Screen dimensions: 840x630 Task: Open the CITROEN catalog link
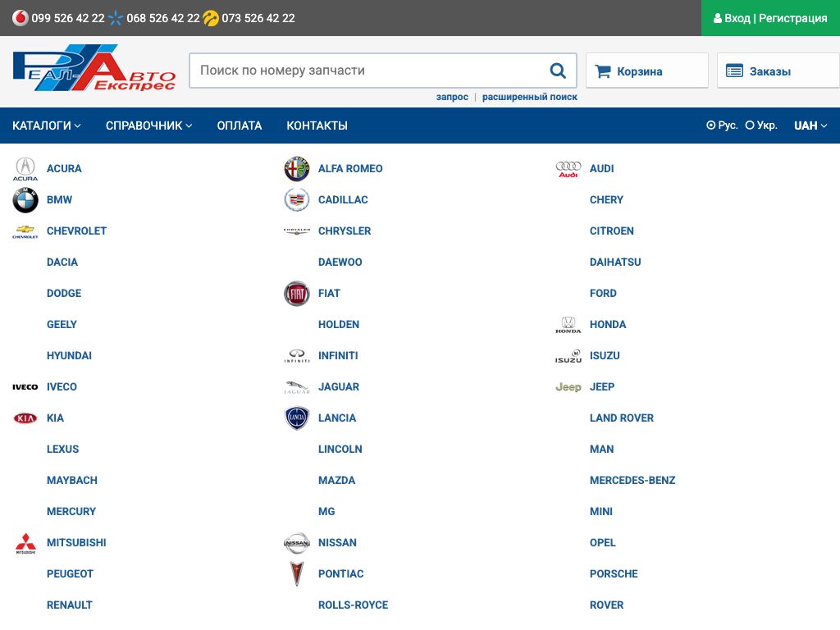pos(611,231)
